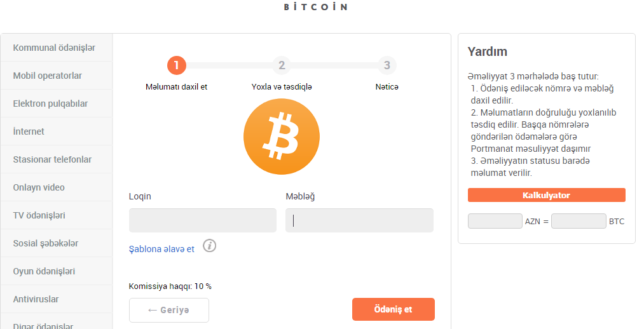644x329 pixels.
Task: Click the orange Bitcoin logo icon
Action: pos(282,137)
